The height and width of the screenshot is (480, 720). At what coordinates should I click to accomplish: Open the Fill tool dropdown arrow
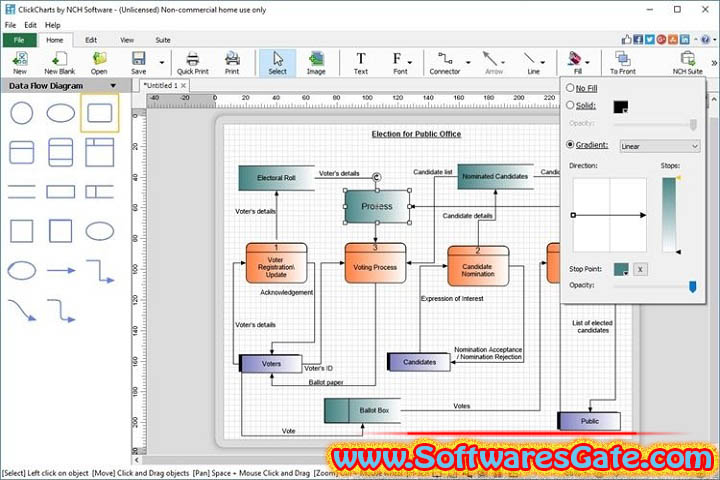coord(587,62)
